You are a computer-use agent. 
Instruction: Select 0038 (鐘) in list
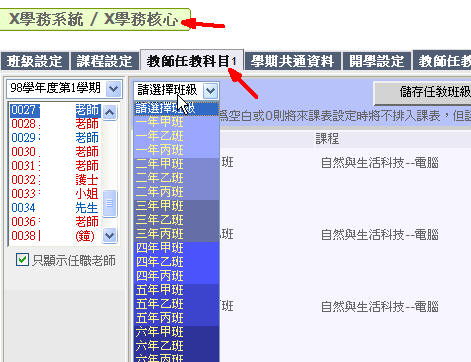click(55, 236)
